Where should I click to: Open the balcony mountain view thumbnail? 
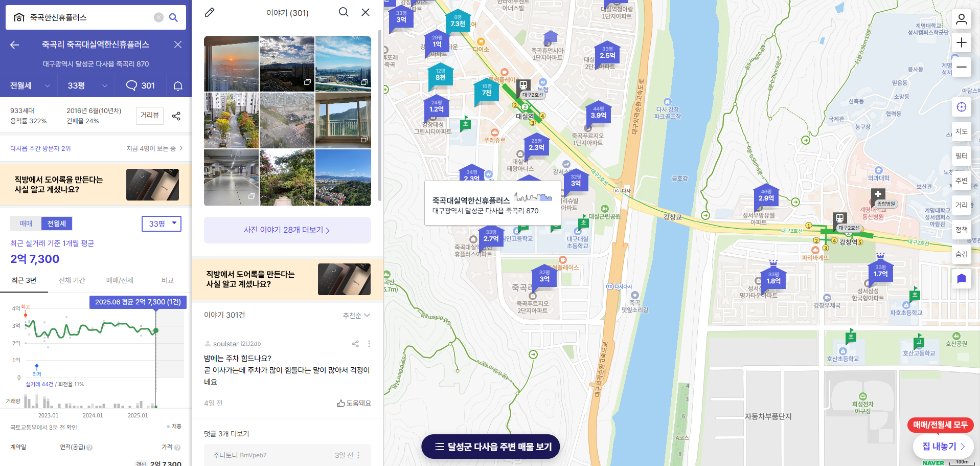pyautogui.click(x=343, y=121)
